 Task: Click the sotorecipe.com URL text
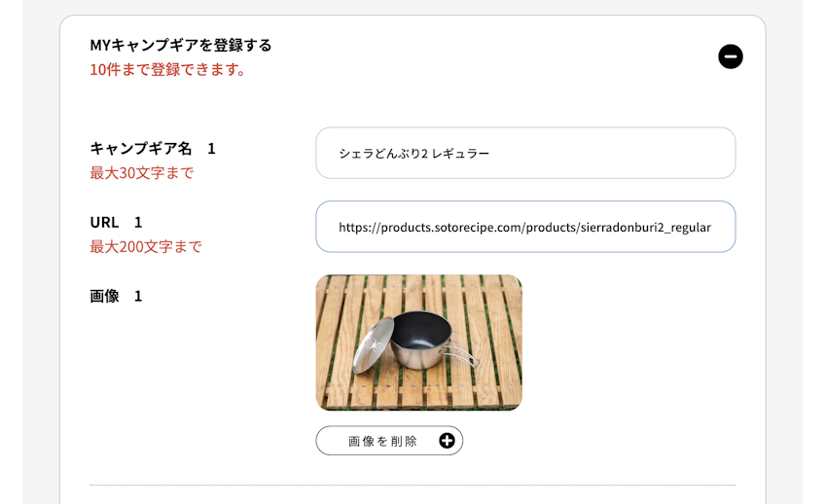pos(524,228)
